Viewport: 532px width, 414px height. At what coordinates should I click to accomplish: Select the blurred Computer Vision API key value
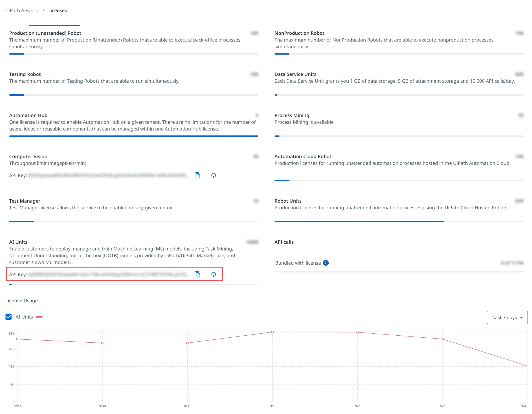click(x=108, y=175)
